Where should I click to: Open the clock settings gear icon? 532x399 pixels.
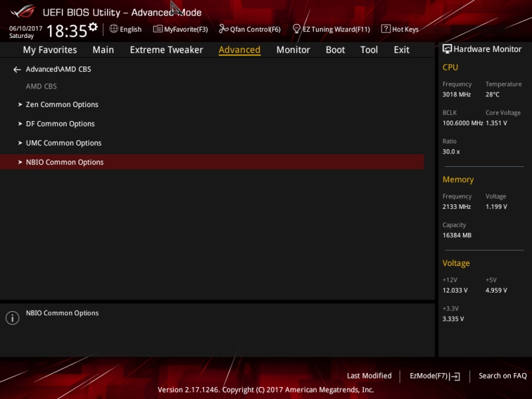point(93,27)
